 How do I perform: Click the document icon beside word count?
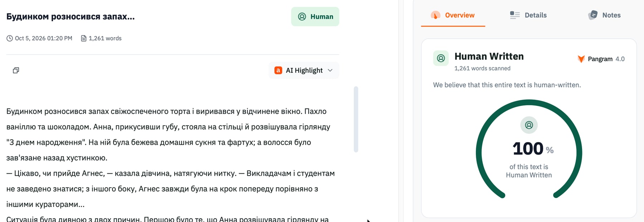click(x=84, y=38)
